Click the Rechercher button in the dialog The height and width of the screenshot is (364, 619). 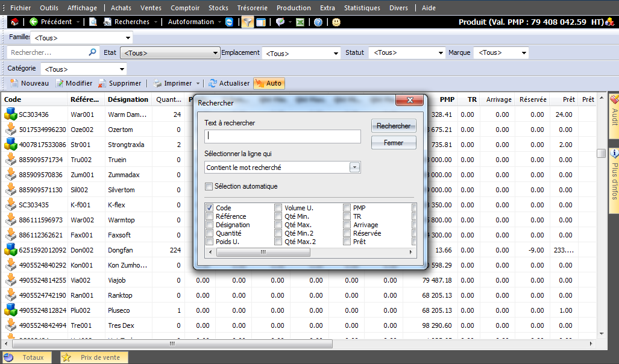(x=394, y=126)
